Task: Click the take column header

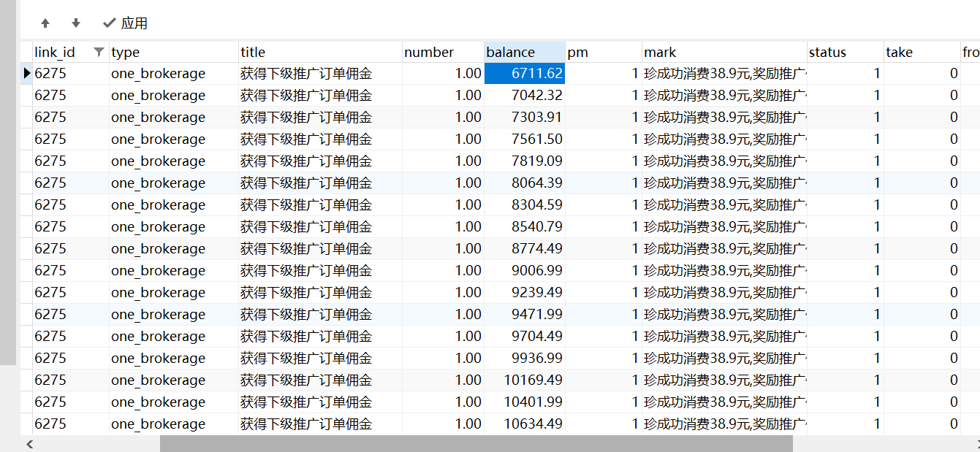Action: point(899,52)
